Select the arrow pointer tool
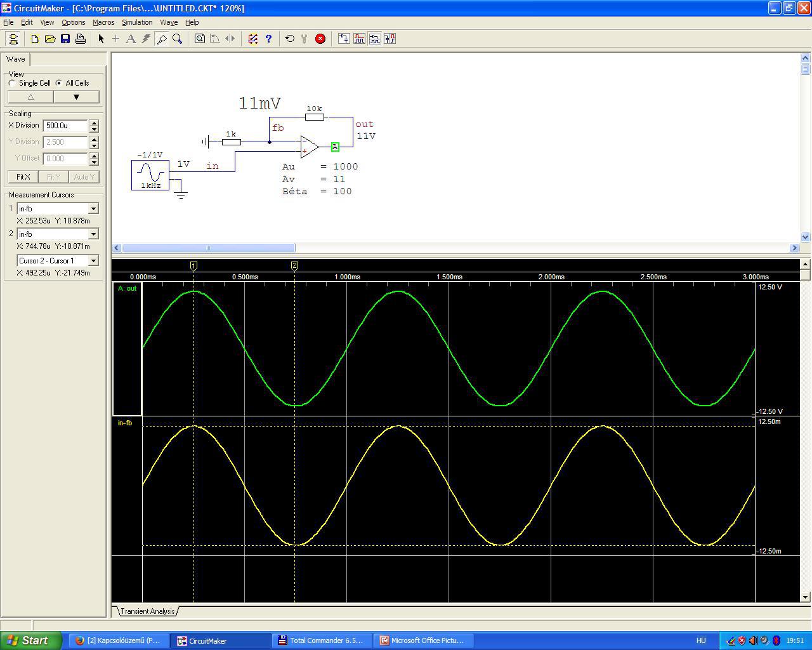812x650 pixels. click(x=101, y=39)
